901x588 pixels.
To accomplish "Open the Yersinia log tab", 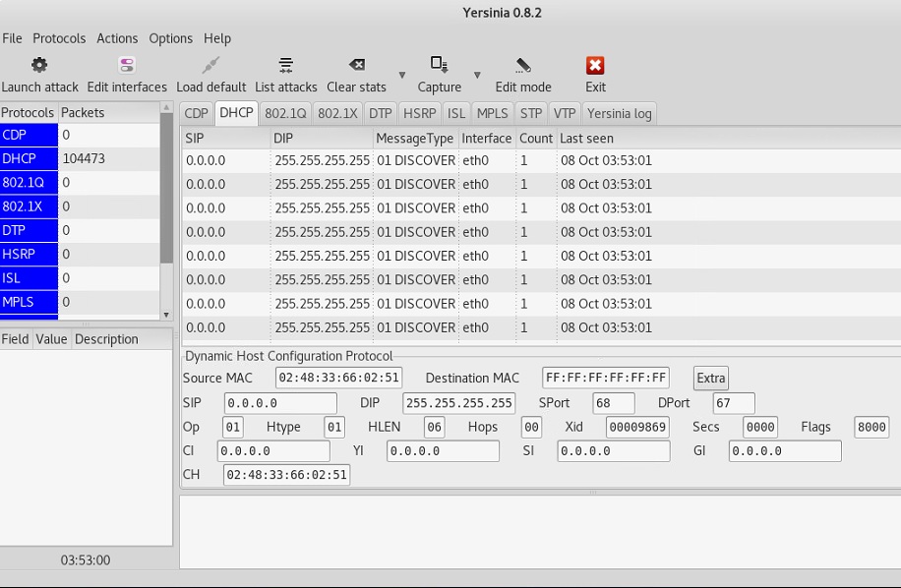I will pyautogui.click(x=619, y=113).
